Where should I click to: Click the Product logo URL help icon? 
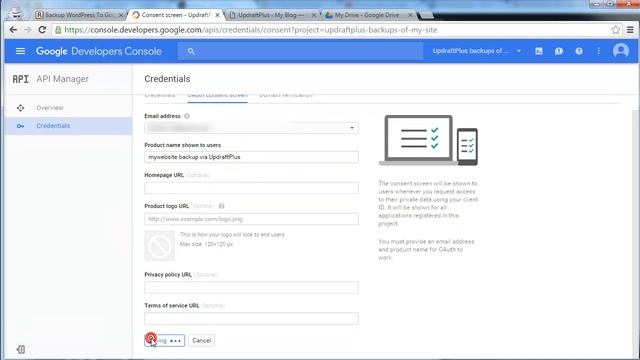pyautogui.click(x=221, y=206)
